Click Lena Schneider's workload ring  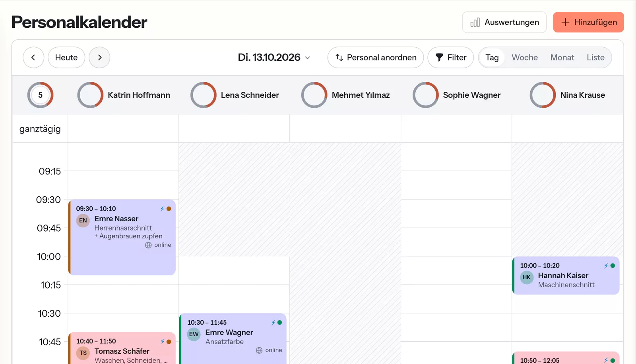[x=204, y=95]
